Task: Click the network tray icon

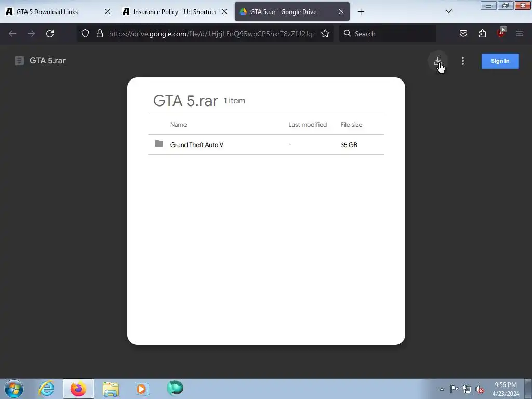Action: pyautogui.click(x=467, y=389)
